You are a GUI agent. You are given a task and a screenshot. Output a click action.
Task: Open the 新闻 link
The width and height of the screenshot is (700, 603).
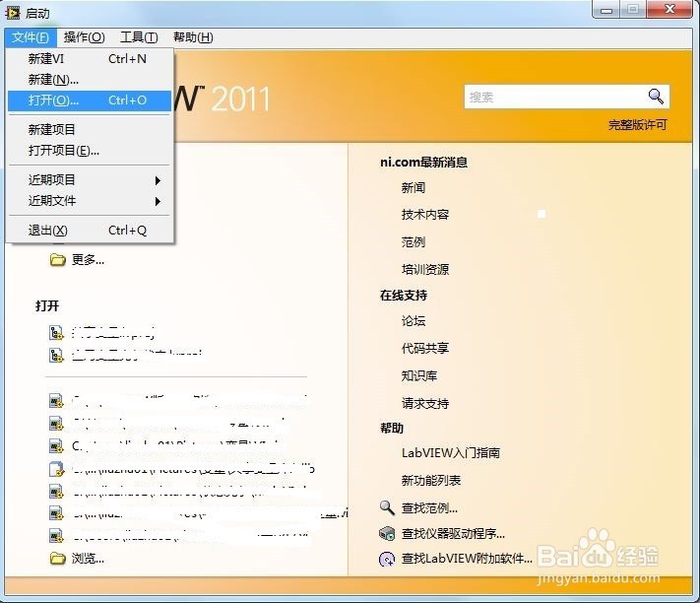click(x=413, y=188)
